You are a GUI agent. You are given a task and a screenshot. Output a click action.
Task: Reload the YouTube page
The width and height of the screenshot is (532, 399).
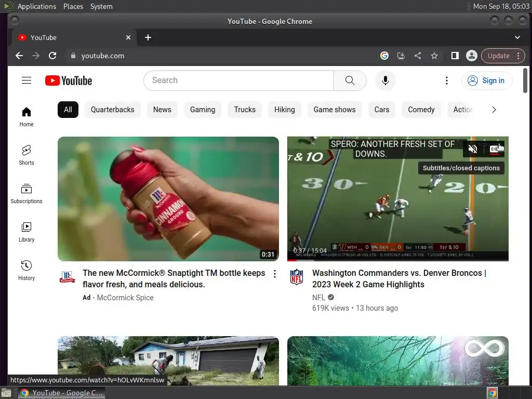pos(52,56)
